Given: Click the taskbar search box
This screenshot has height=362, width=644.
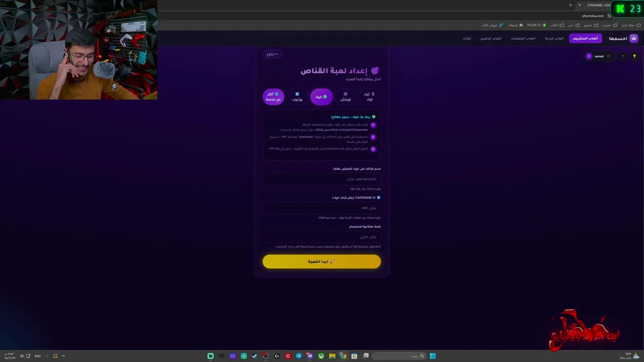Looking at the screenshot, I should [399, 356].
